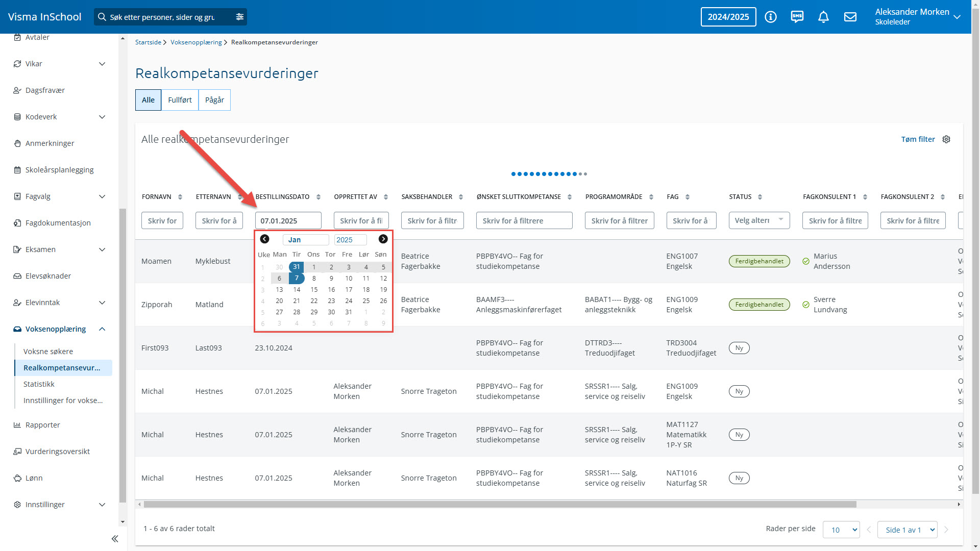This screenshot has width=980, height=551.
Task: Toggle sort on Fornavn column
Action: coord(180,197)
